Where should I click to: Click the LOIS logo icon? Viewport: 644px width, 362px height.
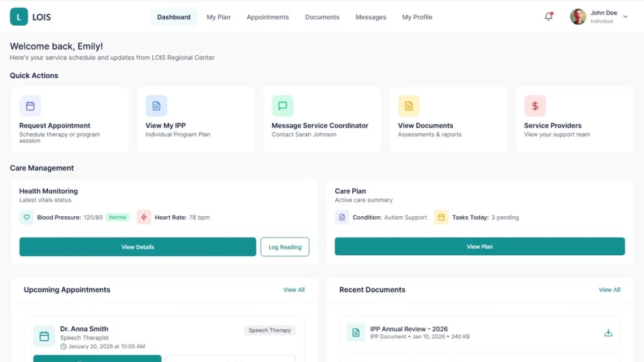[19, 17]
